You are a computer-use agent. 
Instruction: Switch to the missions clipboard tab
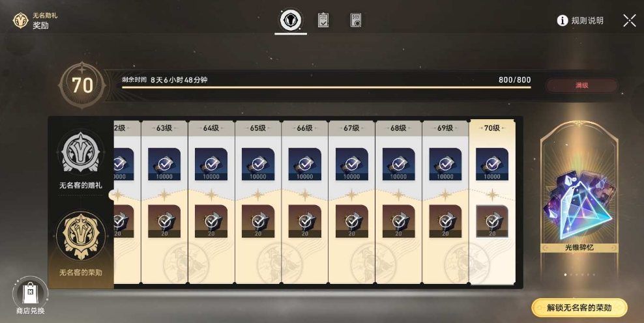pyautogui.click(x=323, y=20)
